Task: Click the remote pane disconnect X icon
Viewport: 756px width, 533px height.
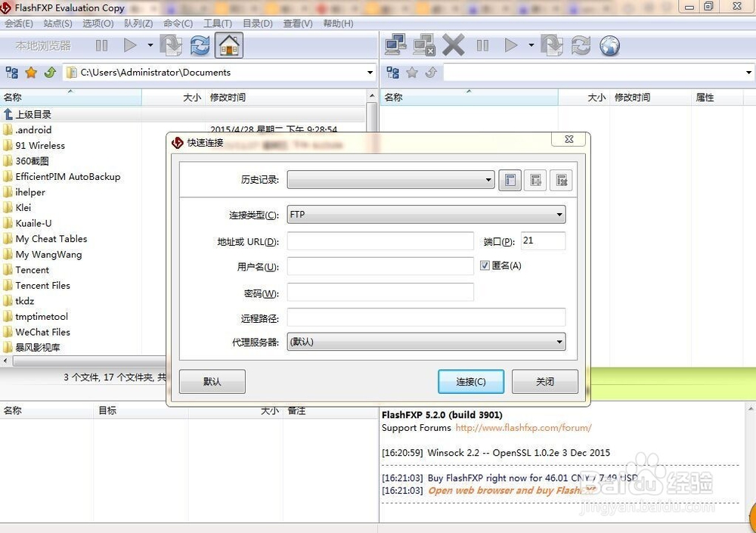Action: [x=453, y=45]
